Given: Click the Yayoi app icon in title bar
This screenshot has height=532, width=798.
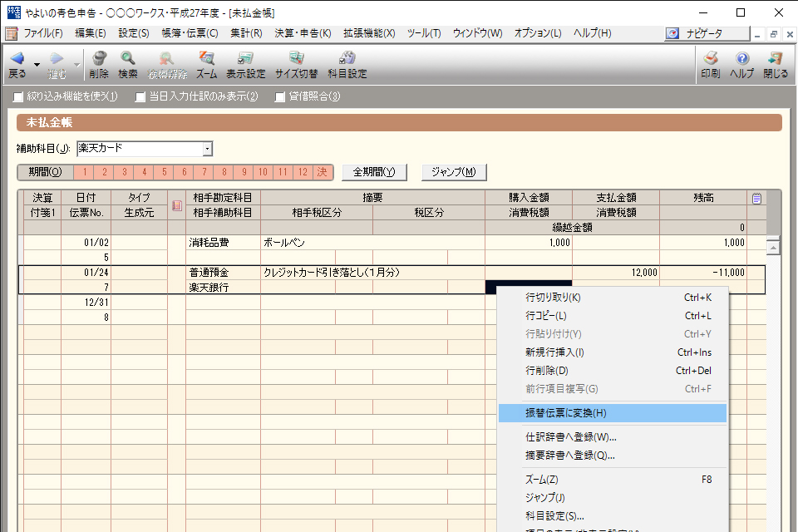Looking at the screenshot, I should (14, 12).
